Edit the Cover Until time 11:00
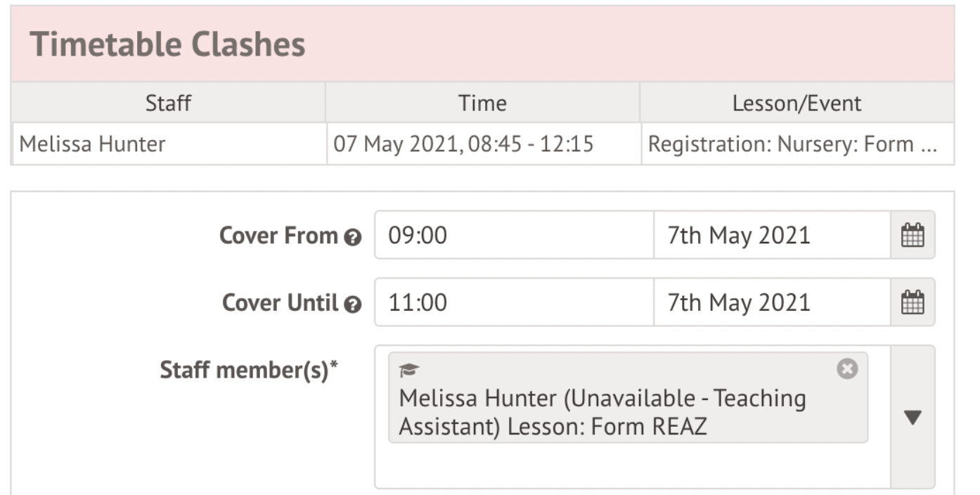The height and width of the screenshot is (495, 980). click(x=513, y=302)
